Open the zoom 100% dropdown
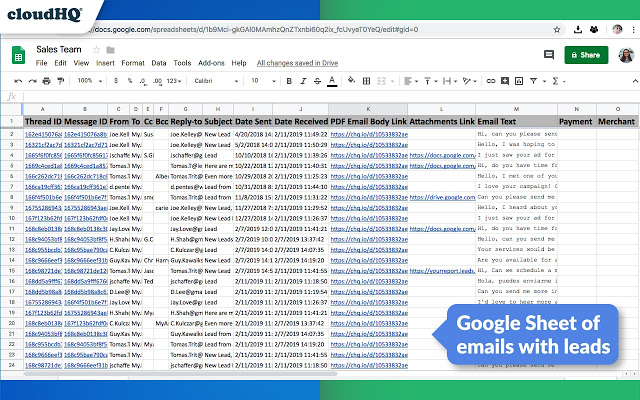The width and height of the screenshot is (640, 400). [x=90, y=80]
